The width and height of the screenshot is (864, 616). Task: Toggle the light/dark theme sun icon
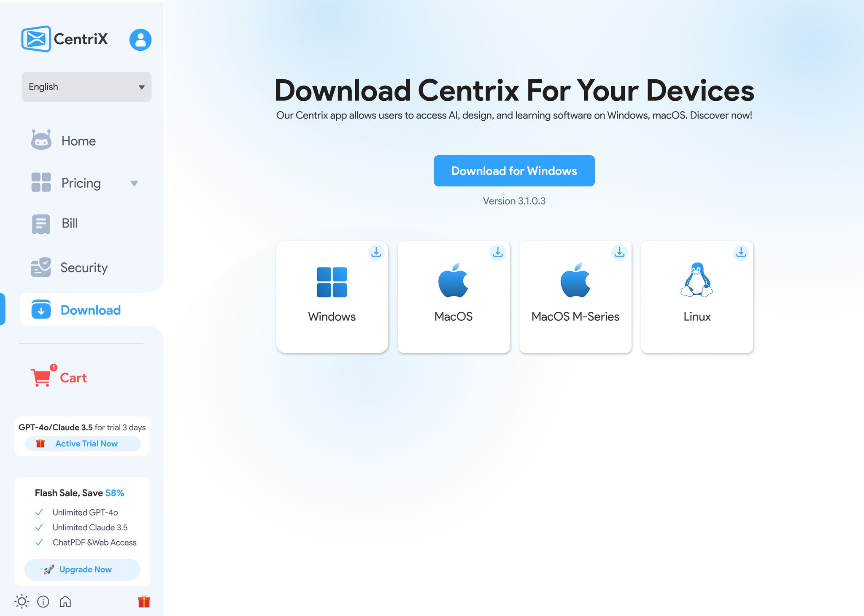point(22,601)
